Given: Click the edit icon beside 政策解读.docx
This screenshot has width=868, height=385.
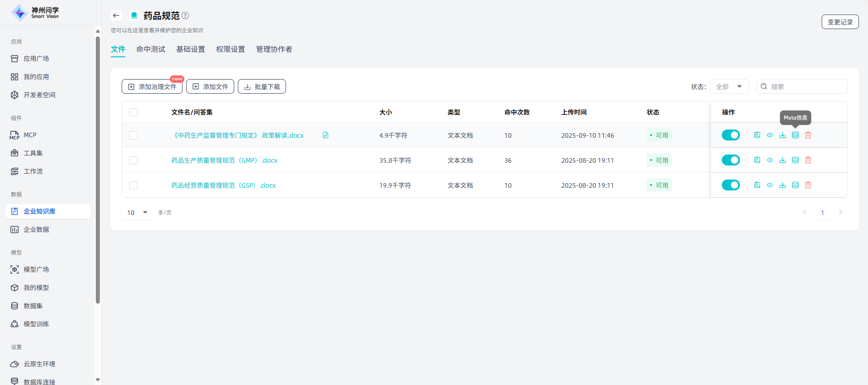Looking at the screenshot, I should 325,135.
